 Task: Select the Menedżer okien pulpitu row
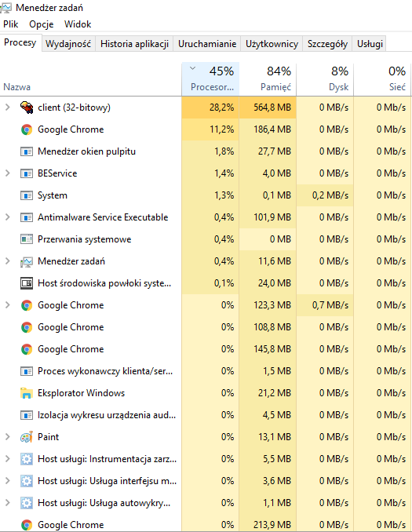coord(206,151)
